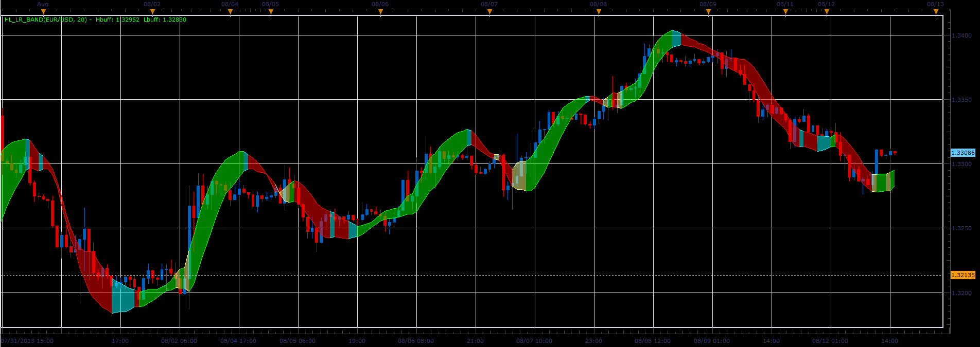This screenshot has height=347, width=980.
Task: Click the 21:00 time axis label
Action: coord(475,341)
